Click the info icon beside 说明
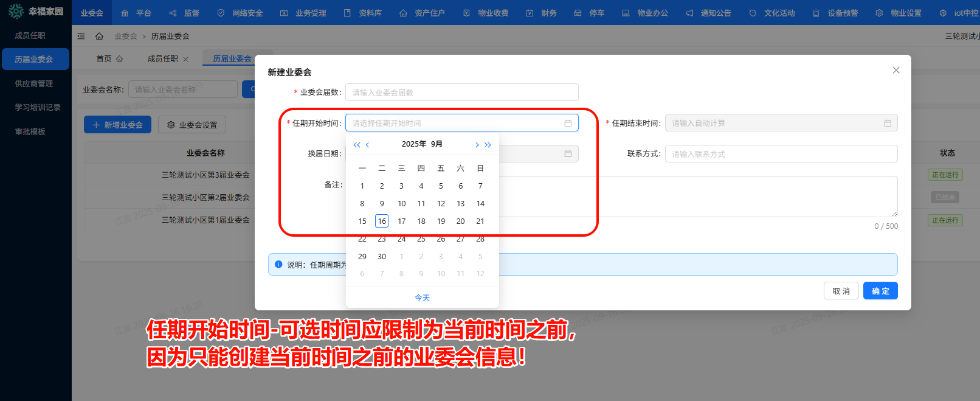Image resolution: width=980 pixels, height=401 pixels. [278, 265]
